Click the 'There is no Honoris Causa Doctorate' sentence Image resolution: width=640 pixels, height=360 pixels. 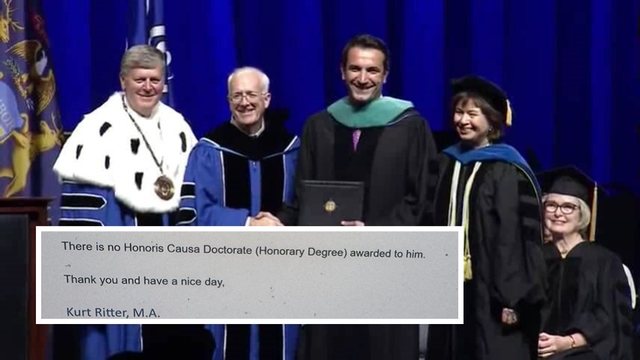tap(243, 250)
